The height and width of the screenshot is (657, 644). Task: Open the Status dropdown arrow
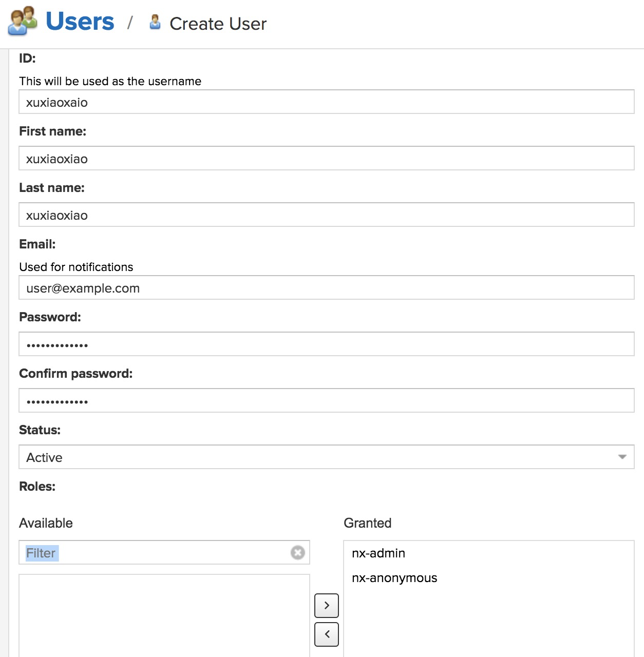[x=622, y=457]
